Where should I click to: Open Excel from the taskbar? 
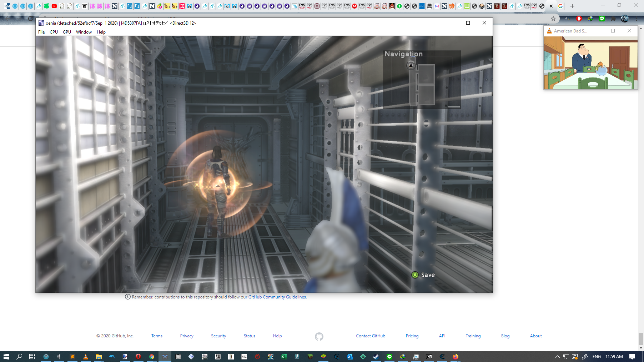coord(283,357)
